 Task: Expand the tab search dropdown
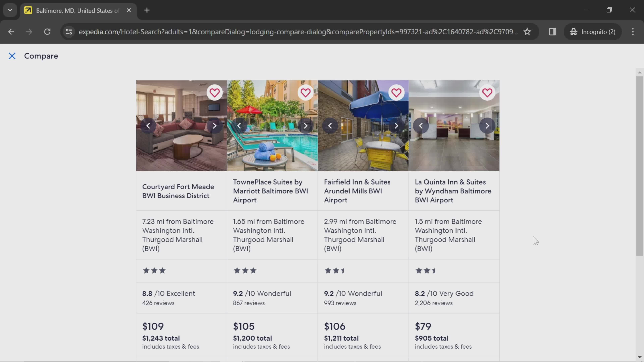(10, 10)
